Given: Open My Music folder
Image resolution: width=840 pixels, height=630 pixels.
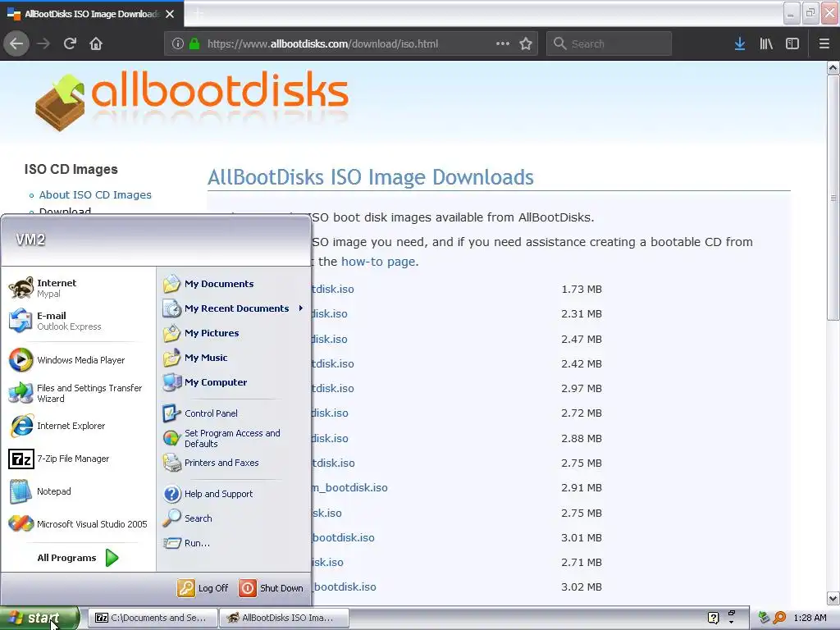Looking at the screenshot, I should [233, 358].
